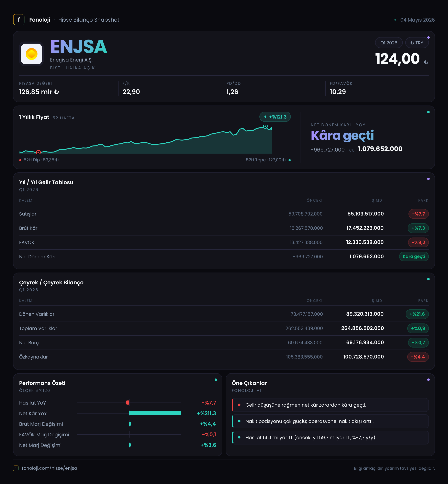Screen dimensions: 448x484
Task: Click the Kâra geçti badge in Net Dönem Kârı row
Action: (414, 256)
